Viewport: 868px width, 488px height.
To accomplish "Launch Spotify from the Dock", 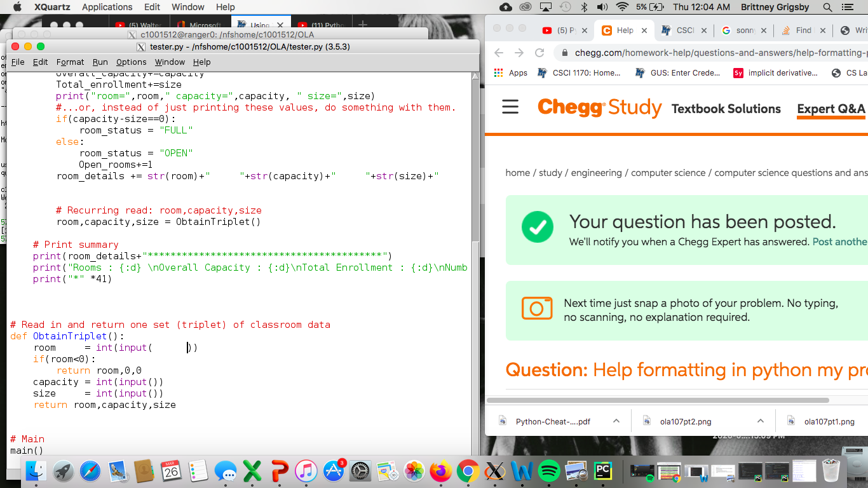I will click(548, 471).
